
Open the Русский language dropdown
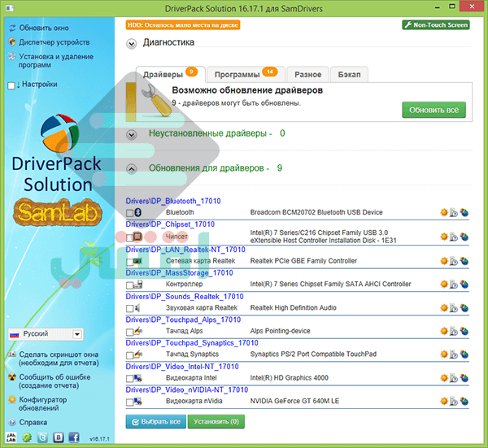[46, 334]
